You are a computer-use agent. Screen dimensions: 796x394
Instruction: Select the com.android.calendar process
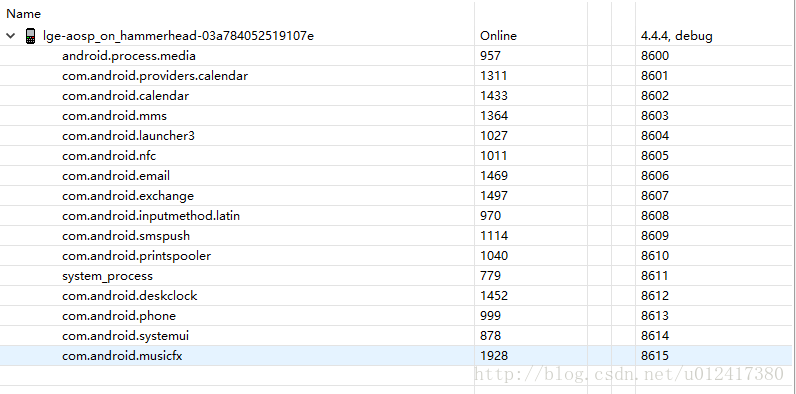tap(125, 96)
